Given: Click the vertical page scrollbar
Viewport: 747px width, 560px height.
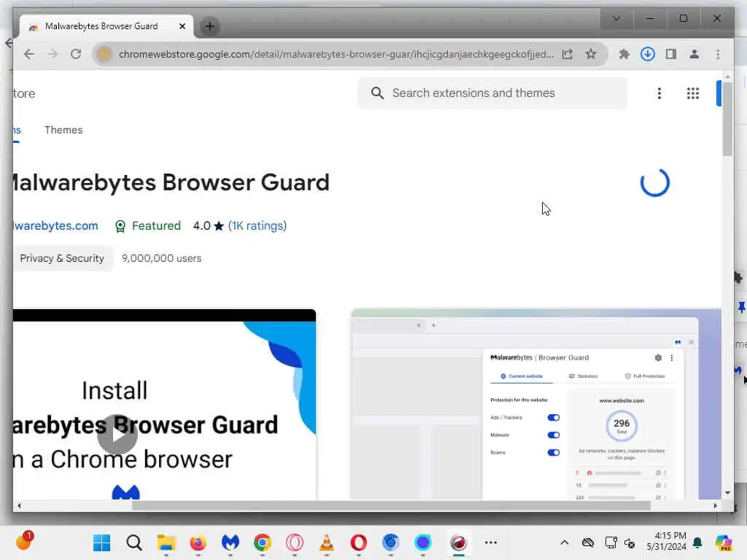Looking at the screenshot, I should tap(727, 119).
